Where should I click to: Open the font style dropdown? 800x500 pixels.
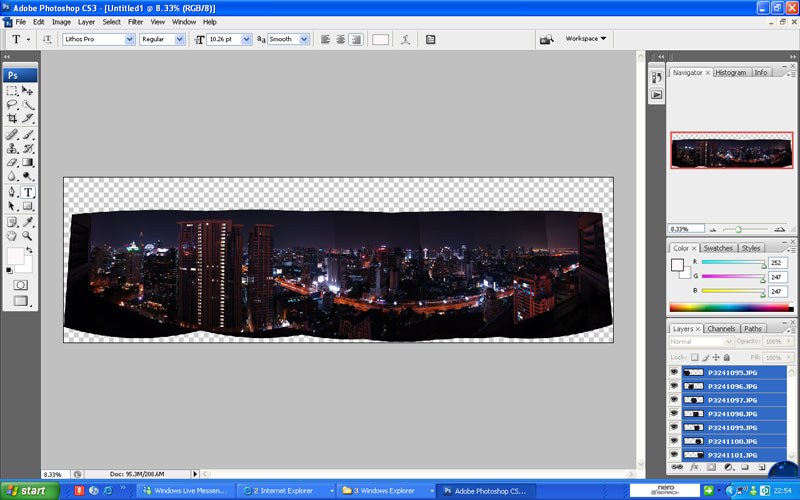(180, 39)
